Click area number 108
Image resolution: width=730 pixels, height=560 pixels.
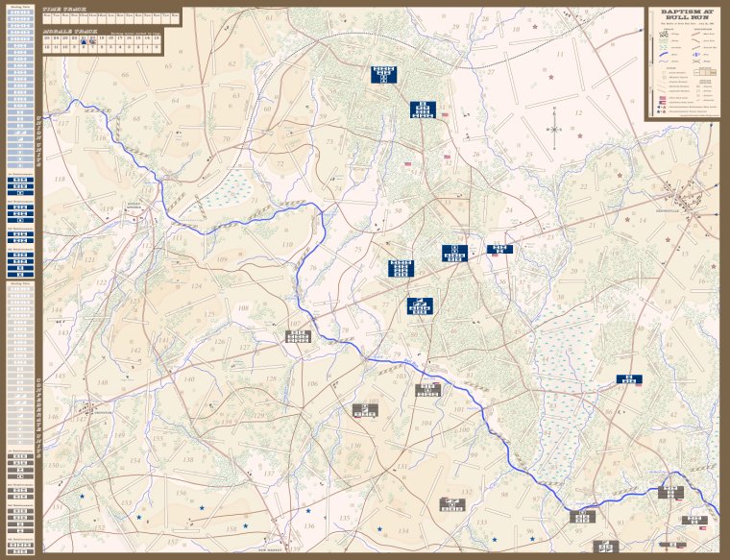point(243,307)
